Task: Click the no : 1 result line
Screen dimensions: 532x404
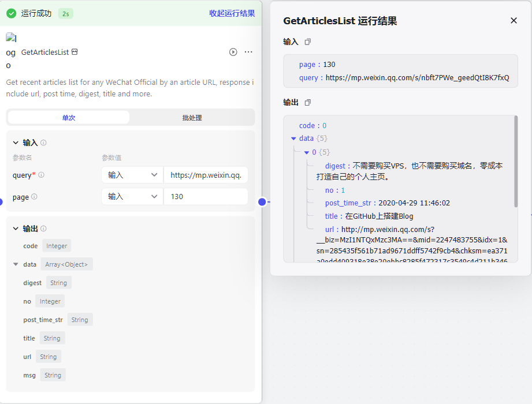Action: (x=335, y=190)
